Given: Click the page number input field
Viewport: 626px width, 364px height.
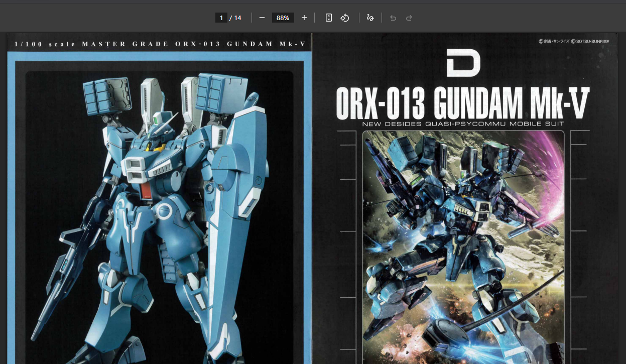Looking at the screenshot, I should click(221, 18).
